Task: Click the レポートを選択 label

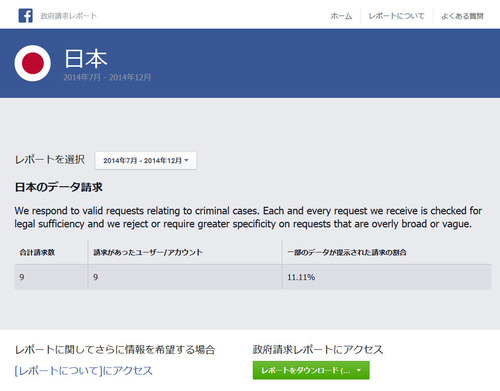Action: click(x=50, y=159)
